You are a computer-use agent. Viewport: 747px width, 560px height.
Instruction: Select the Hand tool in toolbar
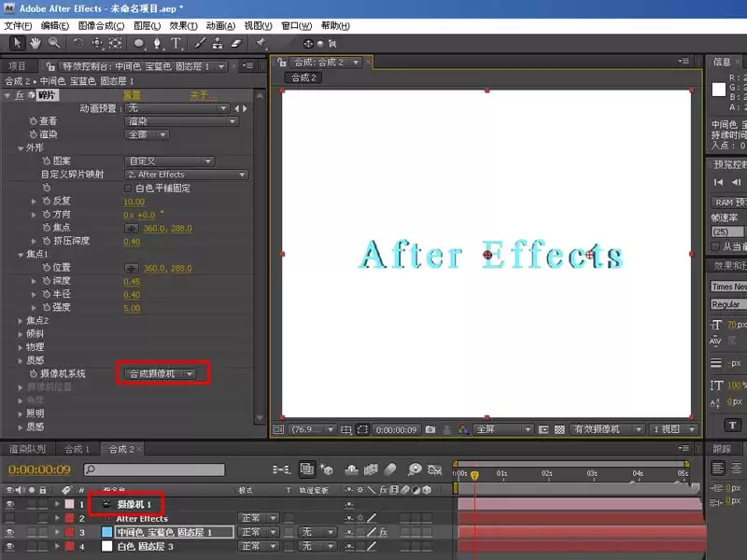[x=35, y=43]
